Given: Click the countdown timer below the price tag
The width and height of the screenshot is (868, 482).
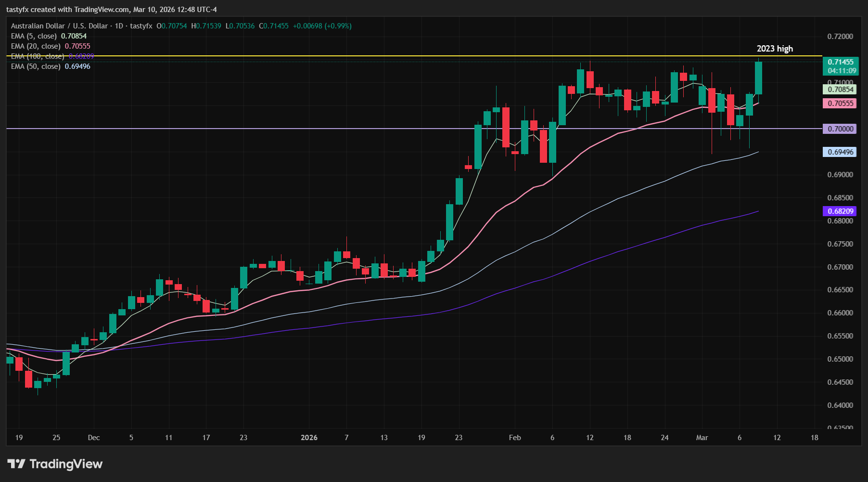Looking at the screenshot, I should point(841,69).
